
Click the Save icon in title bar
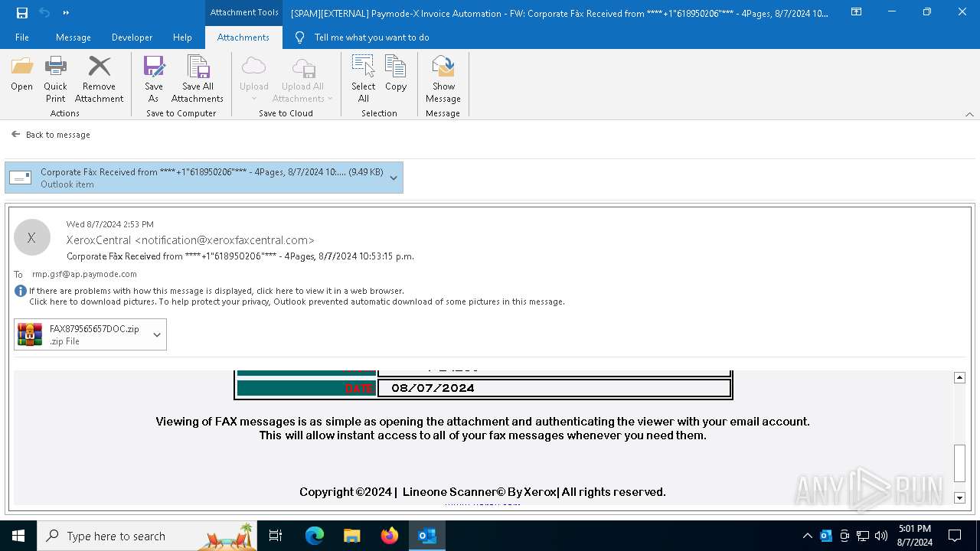pyautogui.click(x=22, y=12)
